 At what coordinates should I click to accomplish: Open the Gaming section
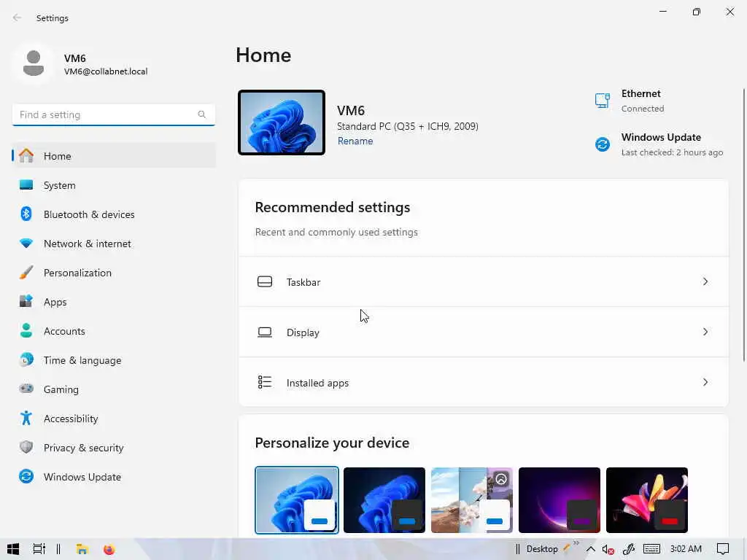(114, 389)
